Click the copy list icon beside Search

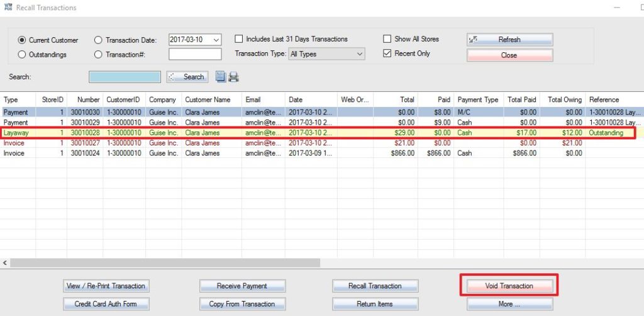(220, 77)
